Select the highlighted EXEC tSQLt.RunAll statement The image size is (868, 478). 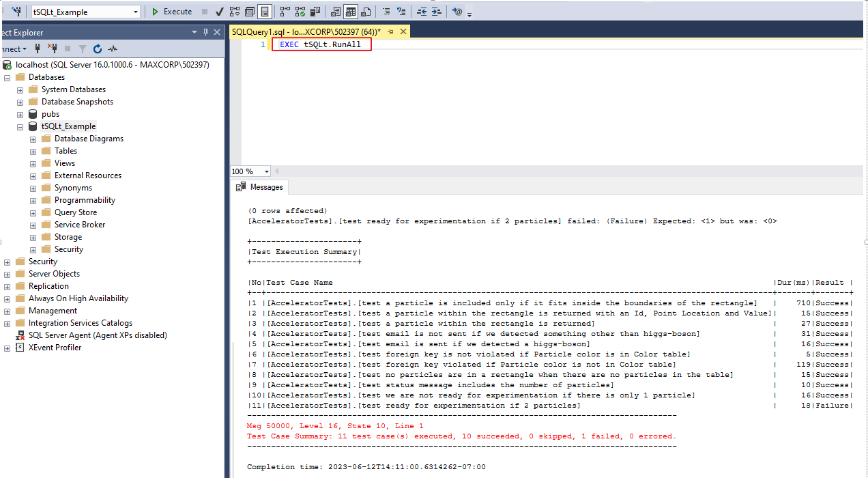click(x=321, y=44)
